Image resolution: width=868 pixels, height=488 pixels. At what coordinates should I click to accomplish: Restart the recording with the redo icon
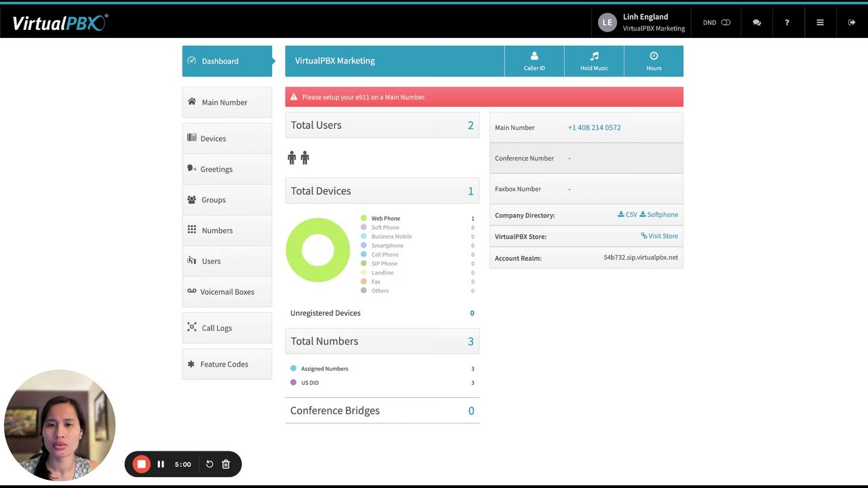pos(210,464)
